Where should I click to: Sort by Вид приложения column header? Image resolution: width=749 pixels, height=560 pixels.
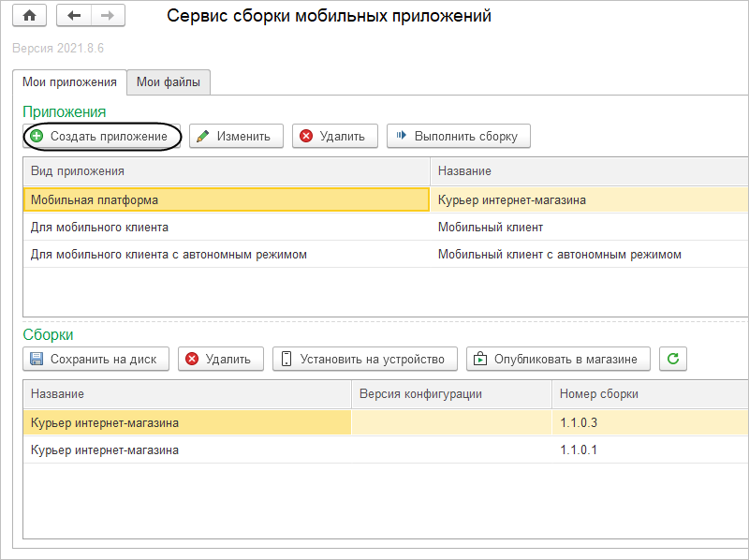(225, 171)
